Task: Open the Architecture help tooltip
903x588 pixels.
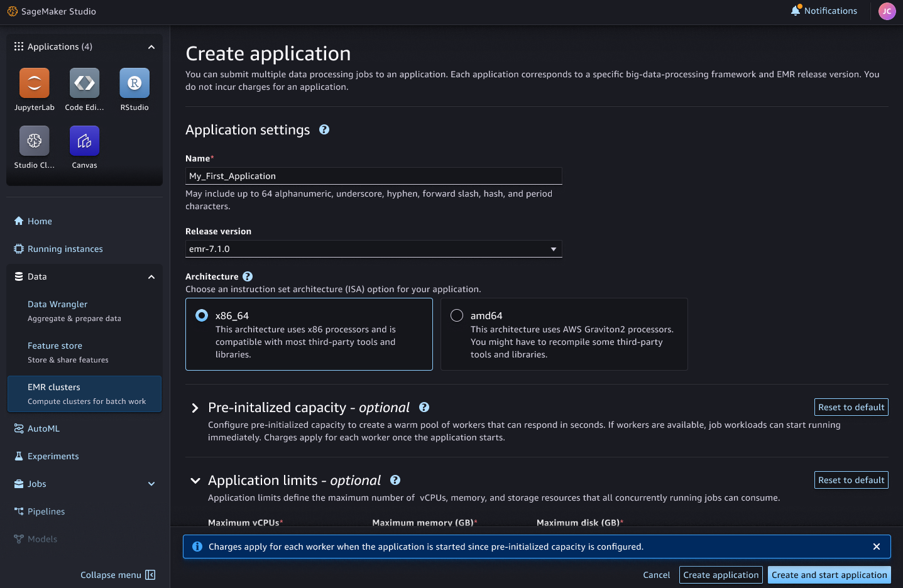Action: click(247, 276)
